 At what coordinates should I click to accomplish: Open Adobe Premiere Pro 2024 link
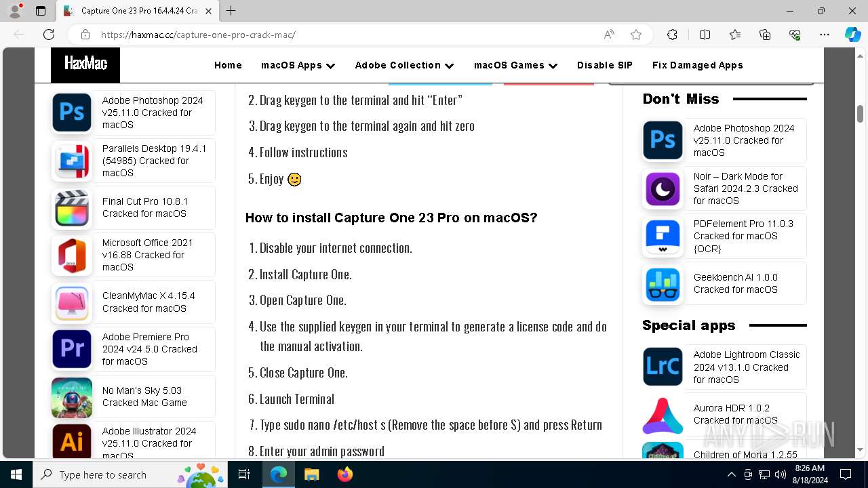(x=150, y=349)
